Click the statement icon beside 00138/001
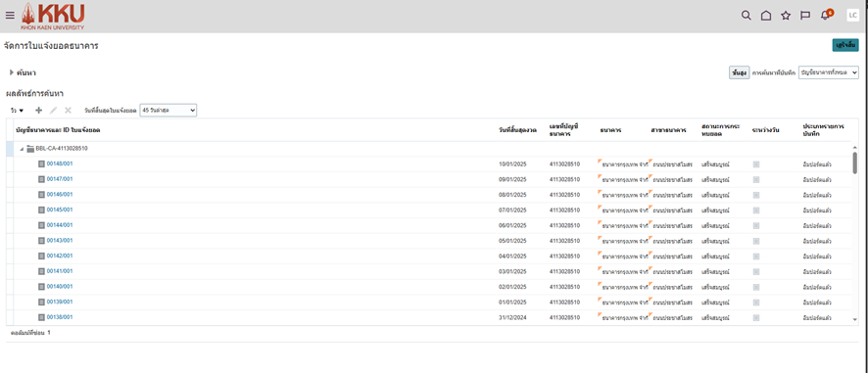The image size is (868, 373). coord(41,317)
